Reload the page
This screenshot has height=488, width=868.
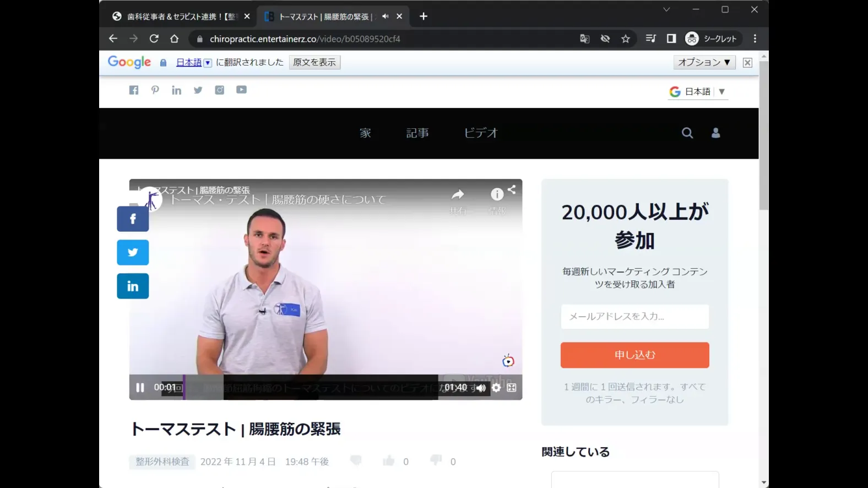[x=154, y=39]
